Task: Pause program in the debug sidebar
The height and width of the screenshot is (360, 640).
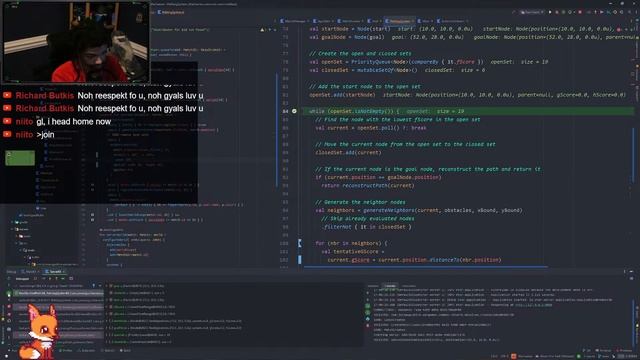Action: pyautogui.click(x=9, y=300)
